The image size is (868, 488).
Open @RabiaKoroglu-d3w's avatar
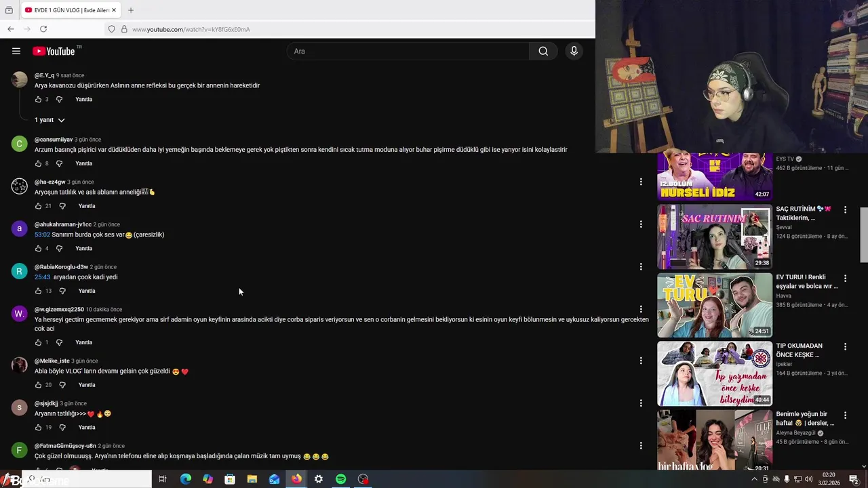coord(19,271)
